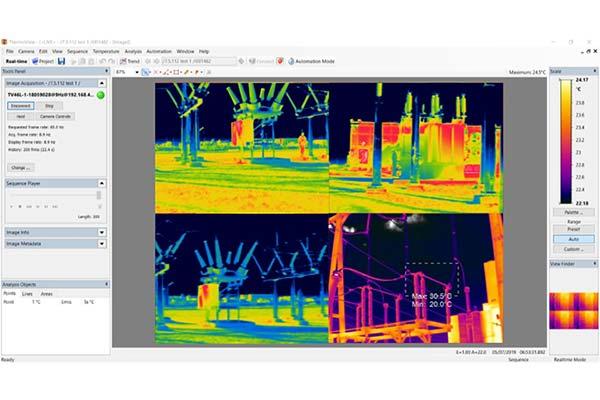600x400 pixels.
Task: Click the Real-time mode button
Action: 14,61
